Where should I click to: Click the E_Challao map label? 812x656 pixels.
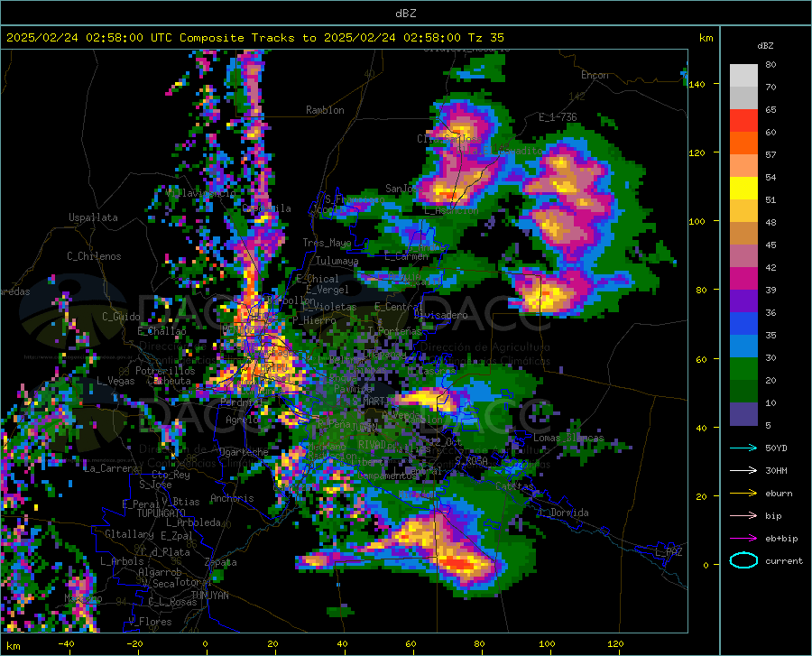pos(161,331)
